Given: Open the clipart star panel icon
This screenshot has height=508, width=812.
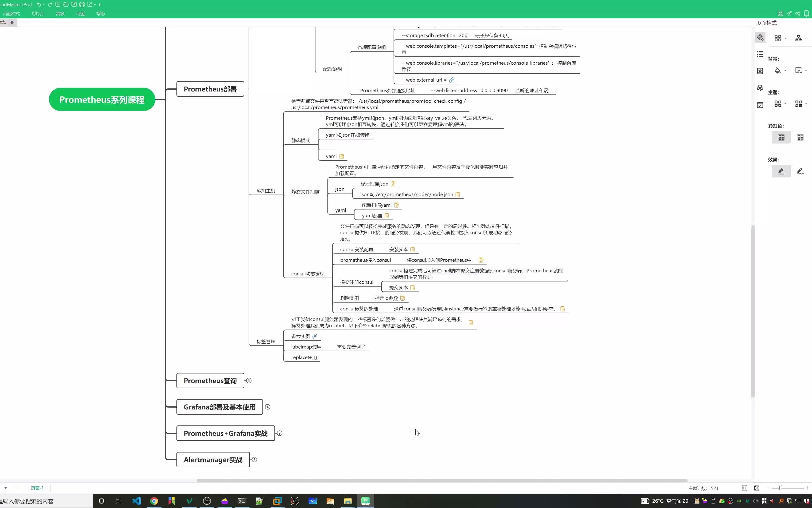Looking at the screenshot, I should 760,71.
